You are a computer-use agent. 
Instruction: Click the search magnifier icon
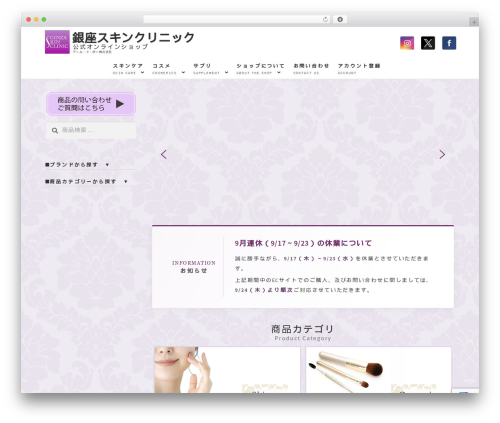[x=55, y=130]
